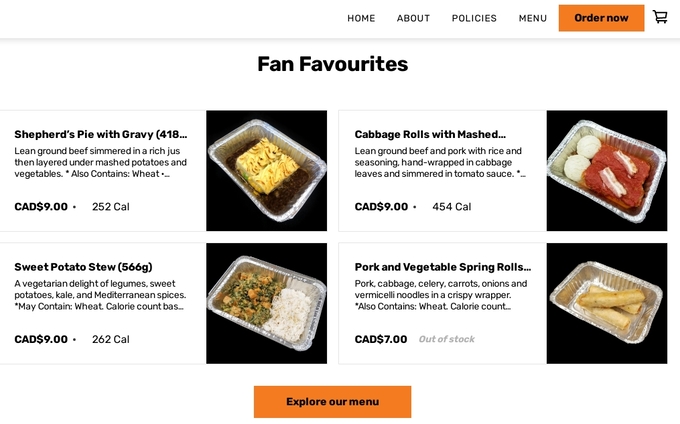680x424 pixels.
Task: Click the Cabbage Rolls meal photo
Action: (x=606, y=171)
